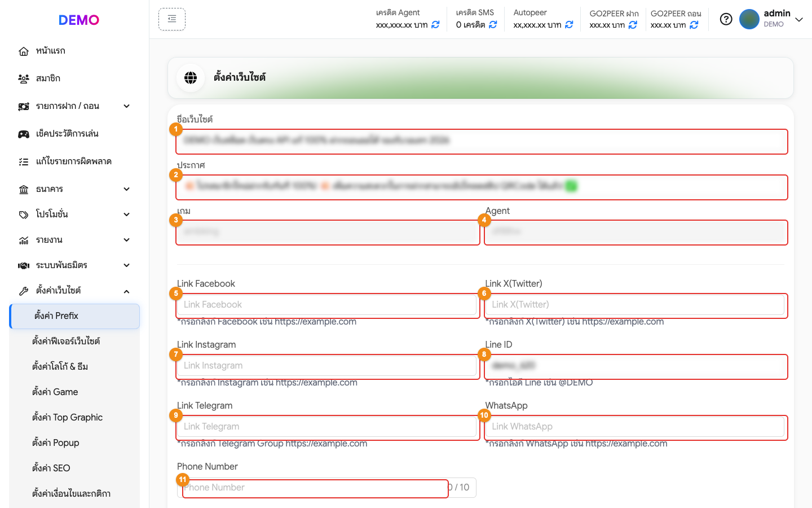Click the checklist icon for แก้ไขรายการผิดพลาด
Image resolution: width=812 pixels, height=508 pixels.
pyautogui.click(x=24, y=162)
